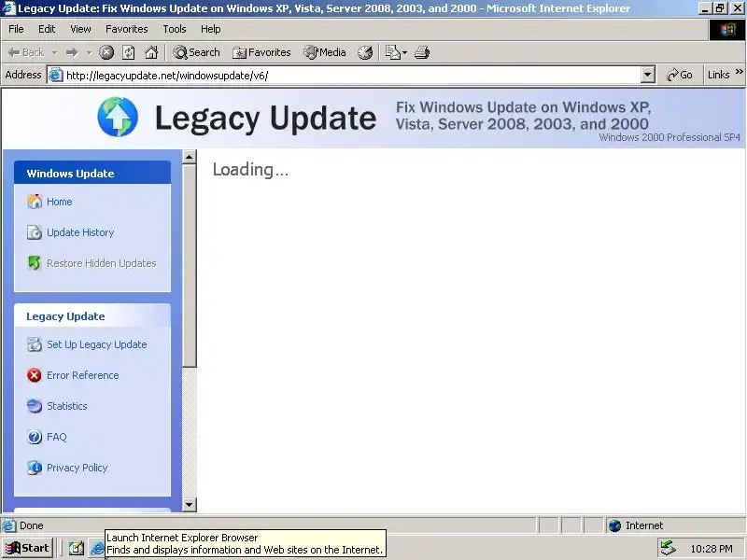Open the Favorites toolbar button

click(261, 52)
